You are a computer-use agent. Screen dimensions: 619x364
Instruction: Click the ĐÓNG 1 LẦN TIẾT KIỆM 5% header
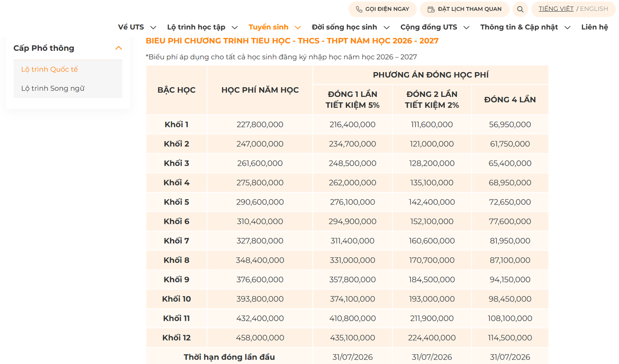click(352, 100)
